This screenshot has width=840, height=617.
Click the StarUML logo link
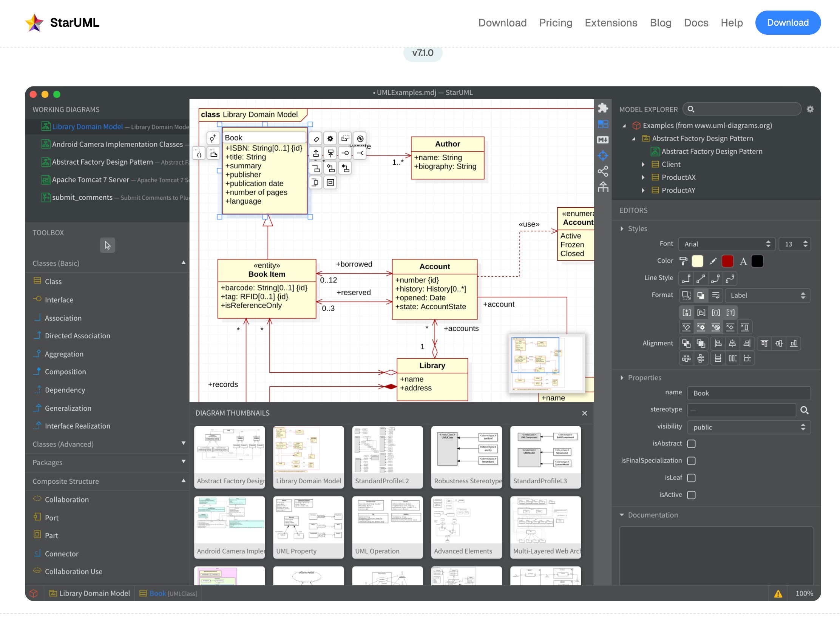62,23
